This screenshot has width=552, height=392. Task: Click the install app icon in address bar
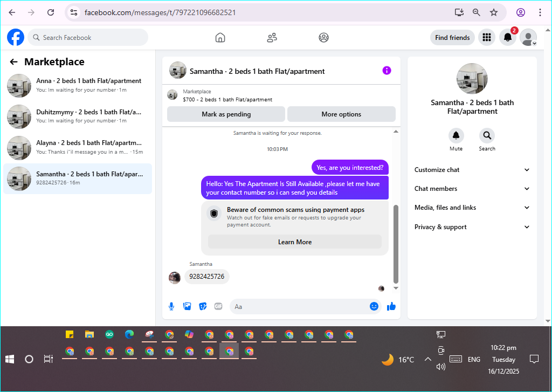459,12
